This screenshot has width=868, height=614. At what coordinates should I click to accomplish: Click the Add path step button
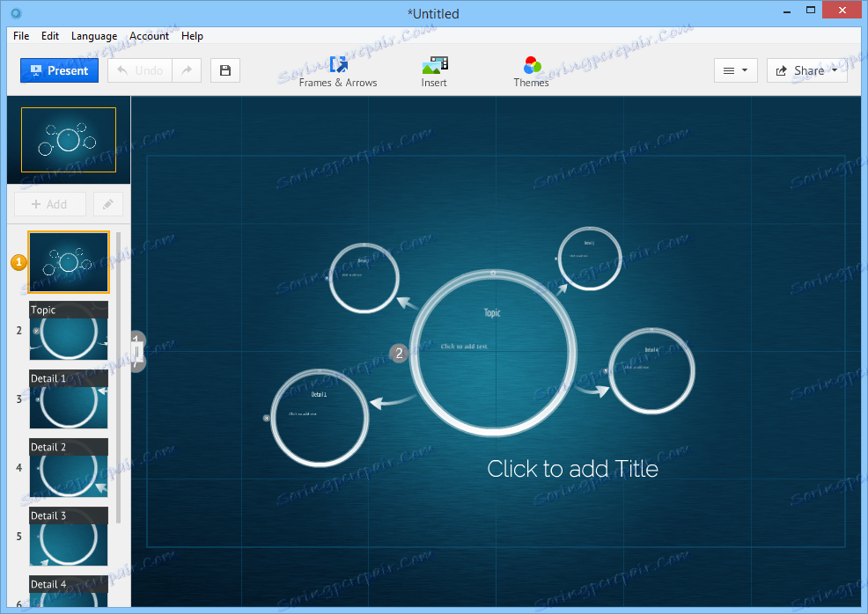pos(50,204)
